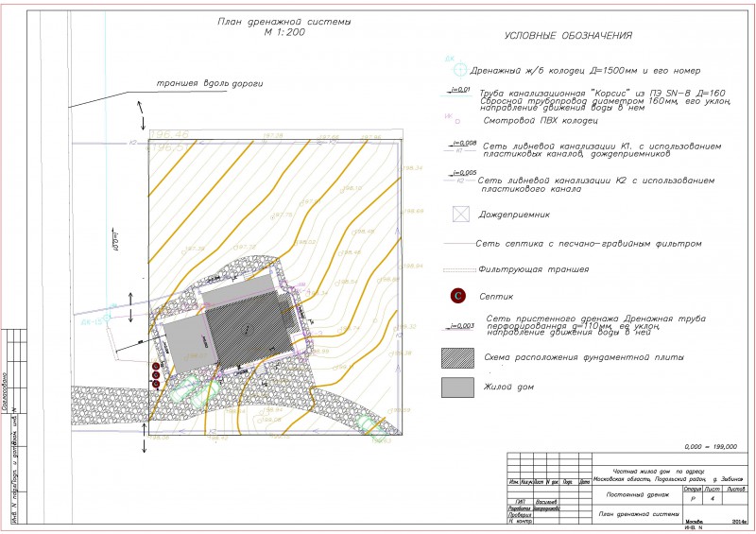Select the Постоянный дренаж title block cell
The image size is (756, 534).
(637, 495)
